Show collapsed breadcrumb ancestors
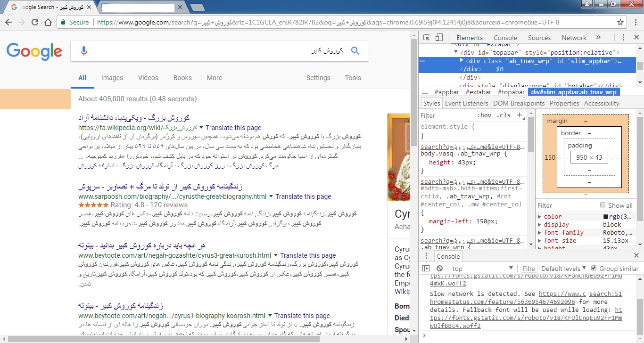 [x=425, y=92]
